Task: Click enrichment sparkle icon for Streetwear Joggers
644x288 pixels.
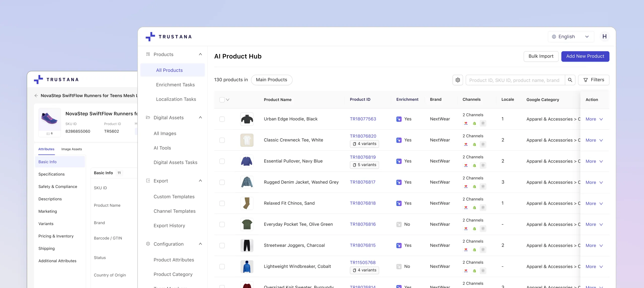Action: pos(399,246)
